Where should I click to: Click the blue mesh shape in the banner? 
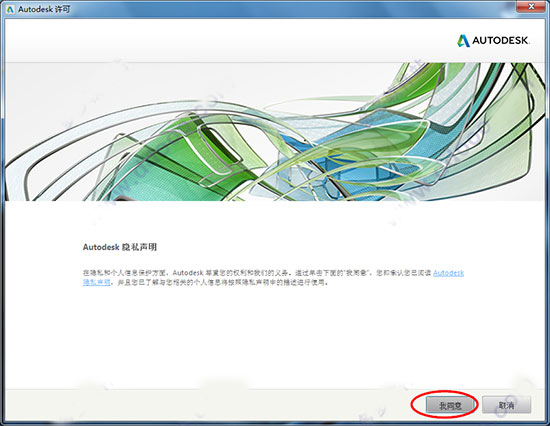351,154
